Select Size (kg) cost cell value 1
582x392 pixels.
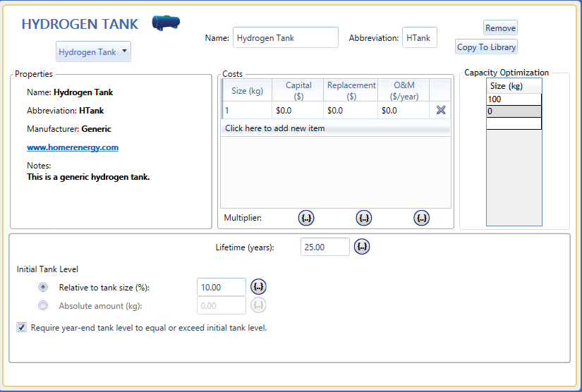click(x=247, y=111)
